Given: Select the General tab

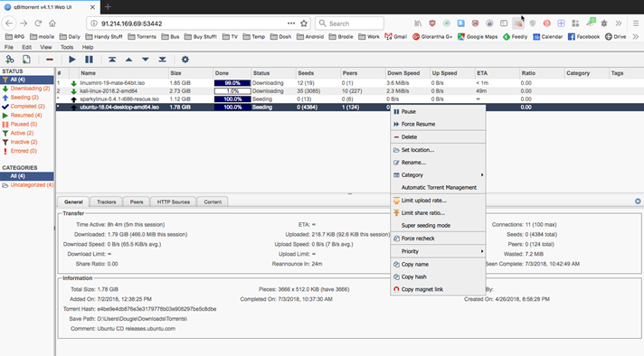Looking at the screenshot, I should click(x=73, y=201).
